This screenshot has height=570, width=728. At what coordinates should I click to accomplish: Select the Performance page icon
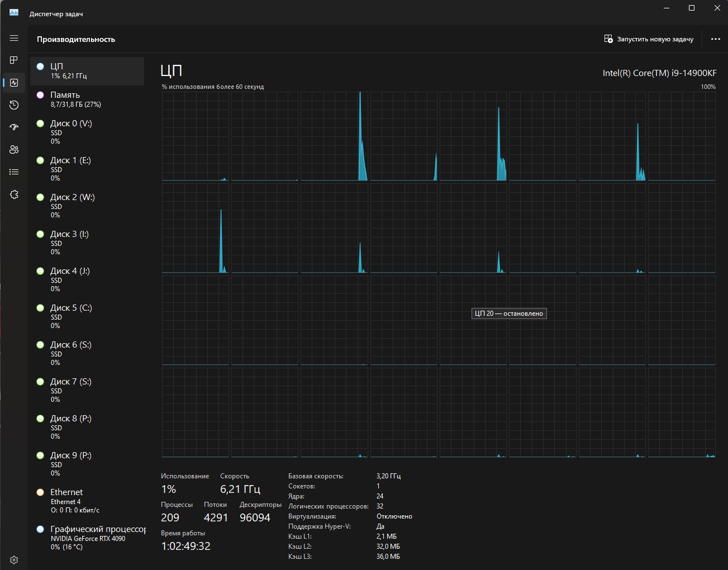[x=14, y=83]
